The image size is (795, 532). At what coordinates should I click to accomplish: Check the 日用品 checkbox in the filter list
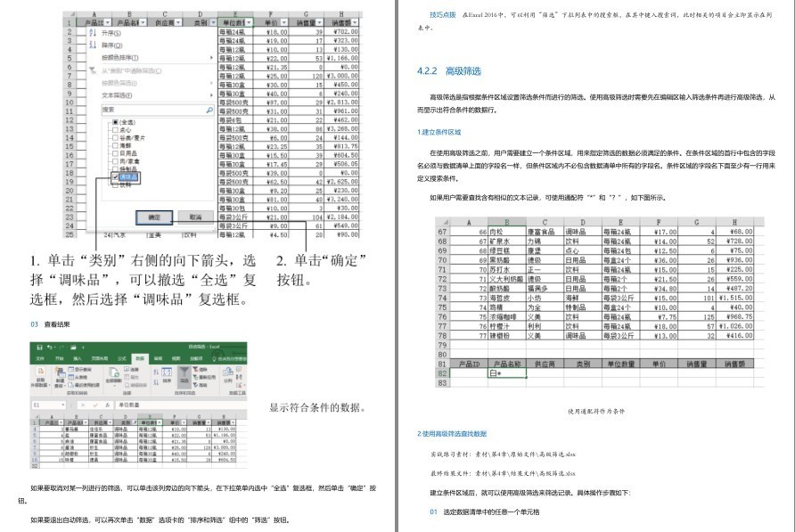point(115,153)
